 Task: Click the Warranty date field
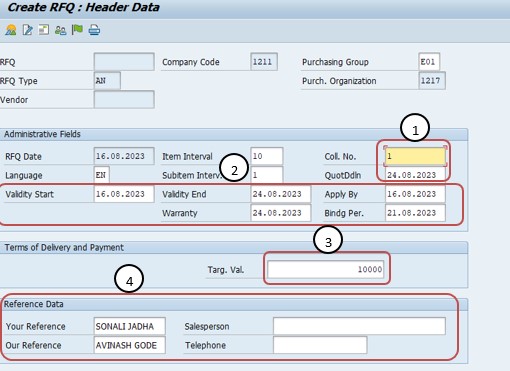click(281, 213)
